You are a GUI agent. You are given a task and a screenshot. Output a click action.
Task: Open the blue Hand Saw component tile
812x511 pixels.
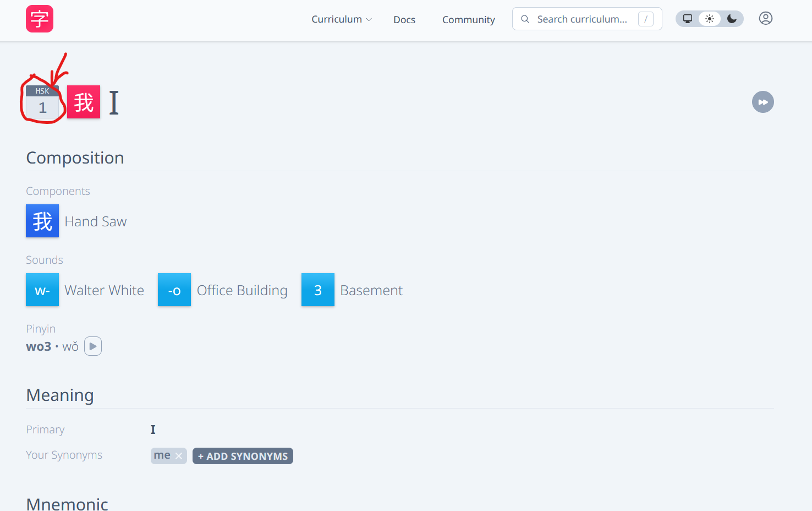[x=42, y=221]
